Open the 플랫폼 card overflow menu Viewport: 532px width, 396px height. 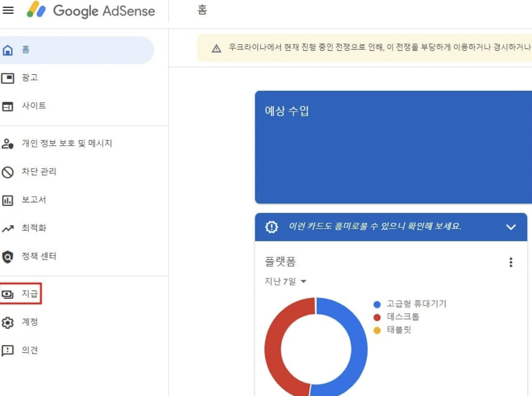pos(511,262)
